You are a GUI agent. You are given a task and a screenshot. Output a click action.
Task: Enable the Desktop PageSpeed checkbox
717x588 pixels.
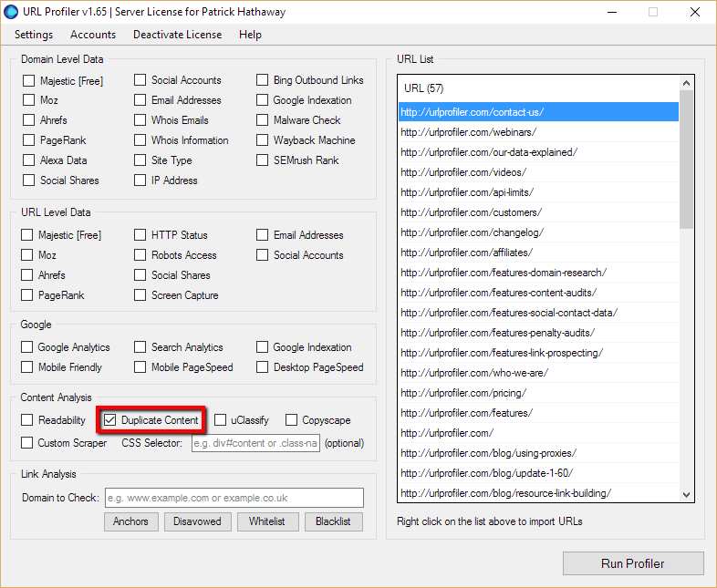pyautogui.click(x=262, y=367)
